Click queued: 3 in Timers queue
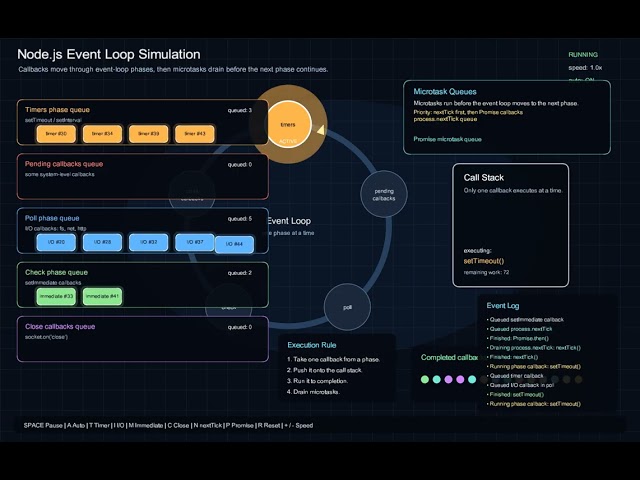 [x=240, y=111]
